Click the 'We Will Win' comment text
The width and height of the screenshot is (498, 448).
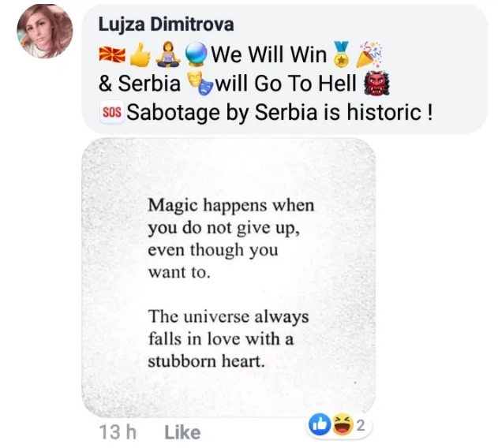click(x=268, y=54)
